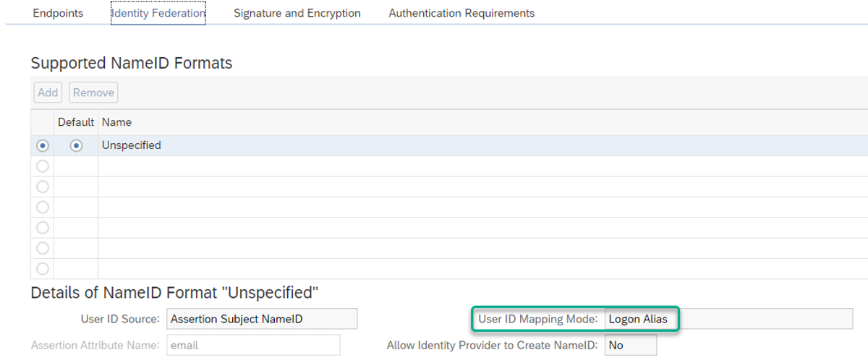
Task: Select the last empty row radio button
Action: click(x=43, y=268)
